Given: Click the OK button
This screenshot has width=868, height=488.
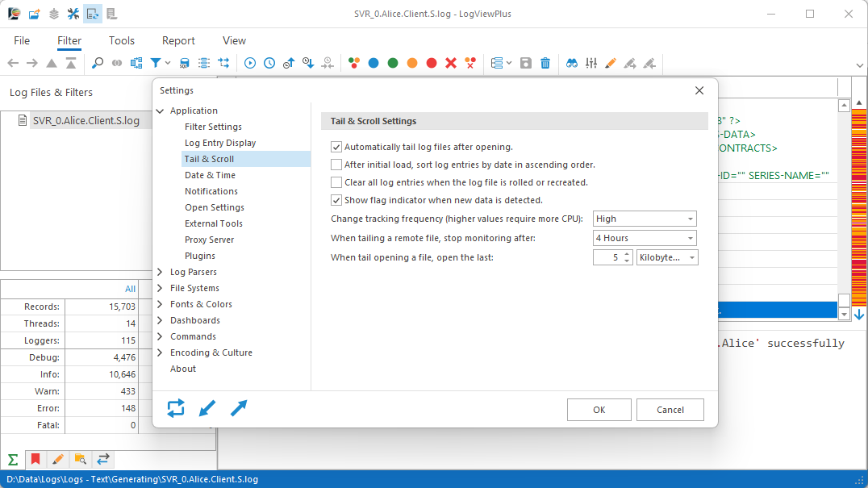Looking at the screenshot, I should (x=599, y=410).
